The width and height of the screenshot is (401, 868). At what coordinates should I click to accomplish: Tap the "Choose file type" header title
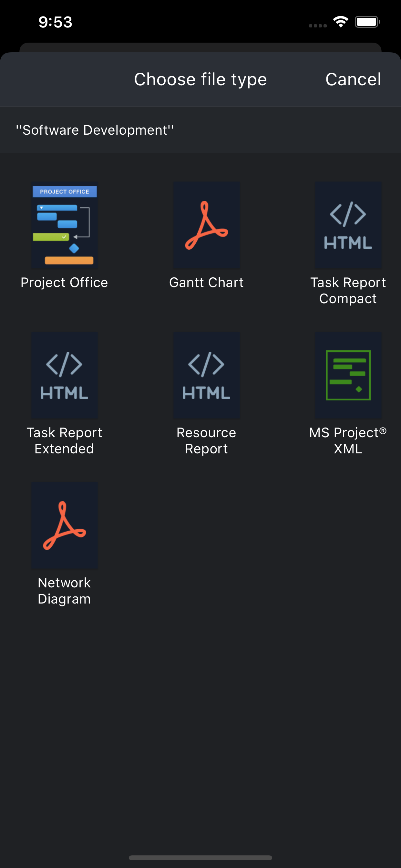200,79
